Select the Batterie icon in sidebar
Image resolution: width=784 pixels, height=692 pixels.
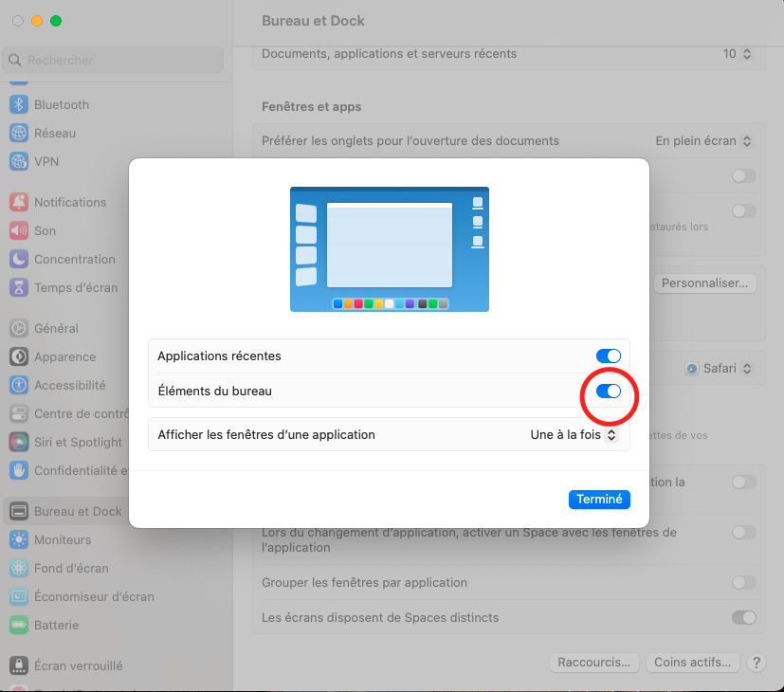pyautogui.click(x=19, y=625)
